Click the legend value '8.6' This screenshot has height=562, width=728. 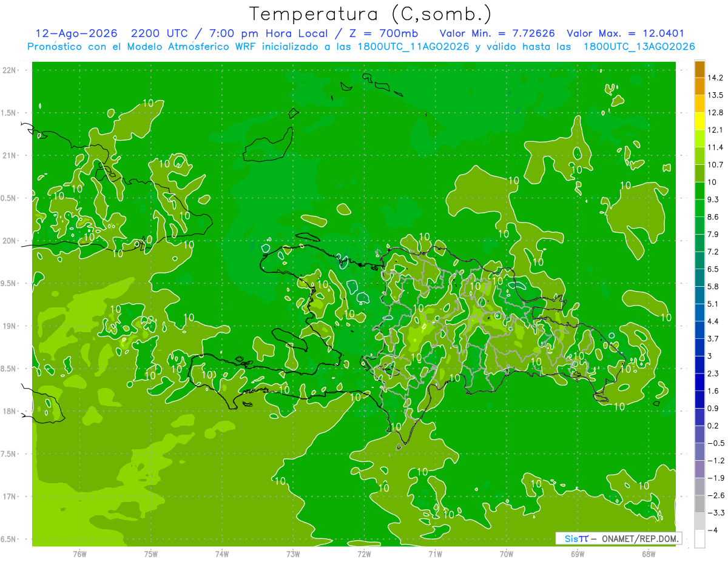coord(714,217)
